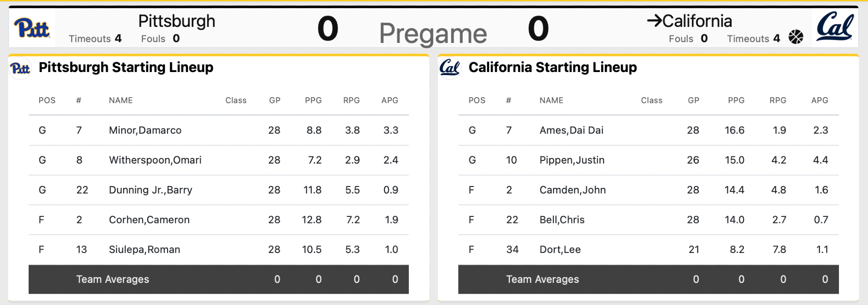Image resolution: width=868 pixels, height=305 pixels.
Task: Select player Minor, Damarco
Action: (x=145, y=130)
